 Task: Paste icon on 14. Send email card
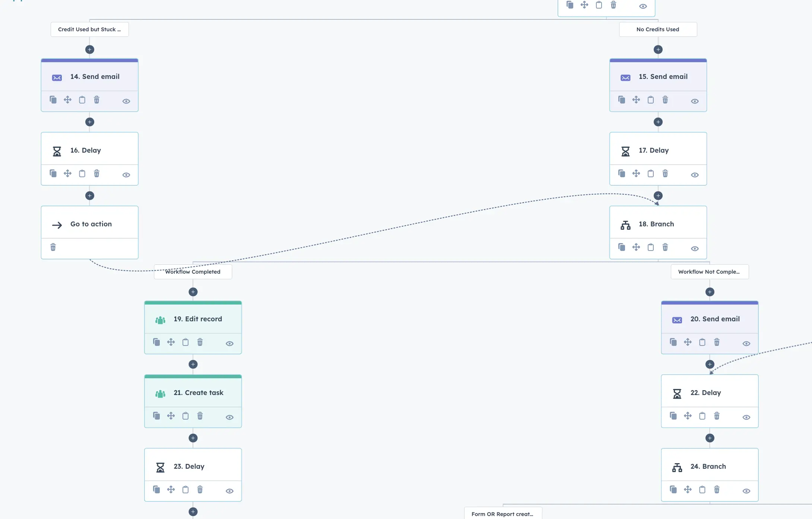click(82, 100)
